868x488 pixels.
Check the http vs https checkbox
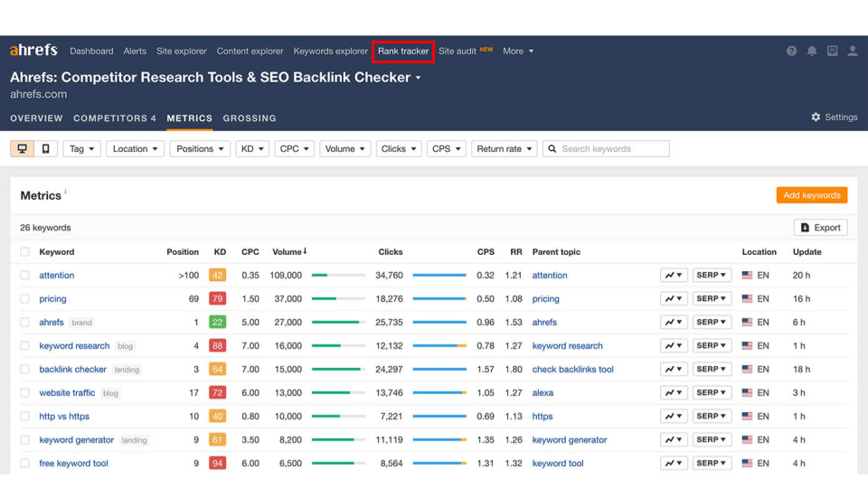pyautogui.click(x=24, y=416)
